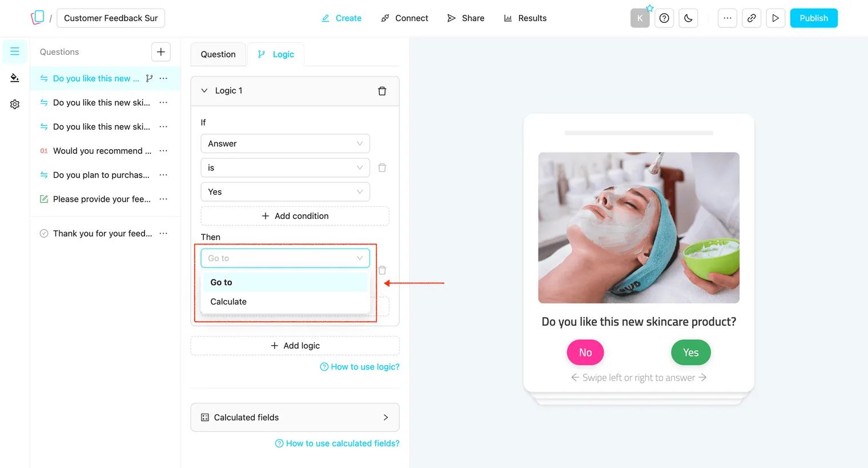Image resolution: width=868 pixels, height=468 pixels.
Task: Click the Publish button
Action: point(814,18)
